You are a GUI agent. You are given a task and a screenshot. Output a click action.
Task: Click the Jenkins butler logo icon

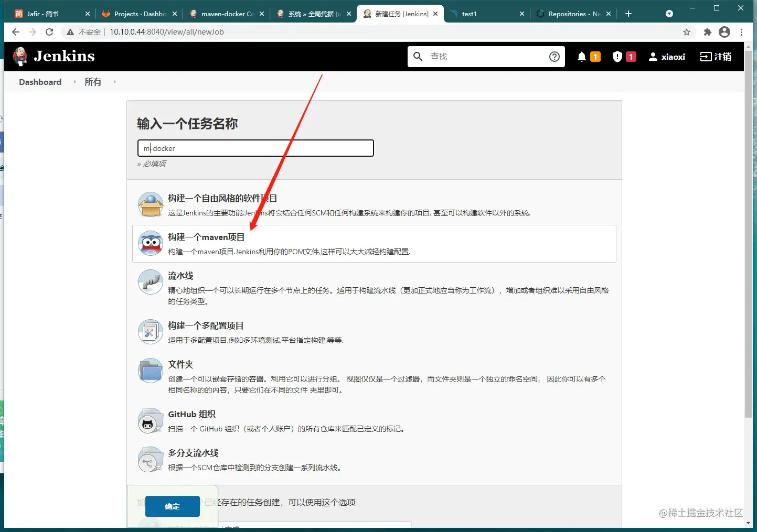20,57
